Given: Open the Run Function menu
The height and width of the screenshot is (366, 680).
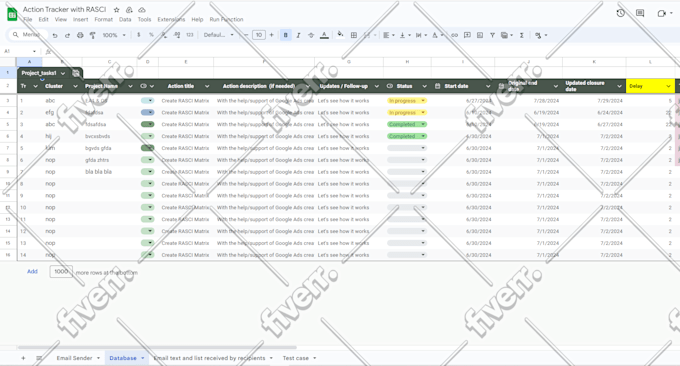Looking at the screenshot, I should click(226, 20).
